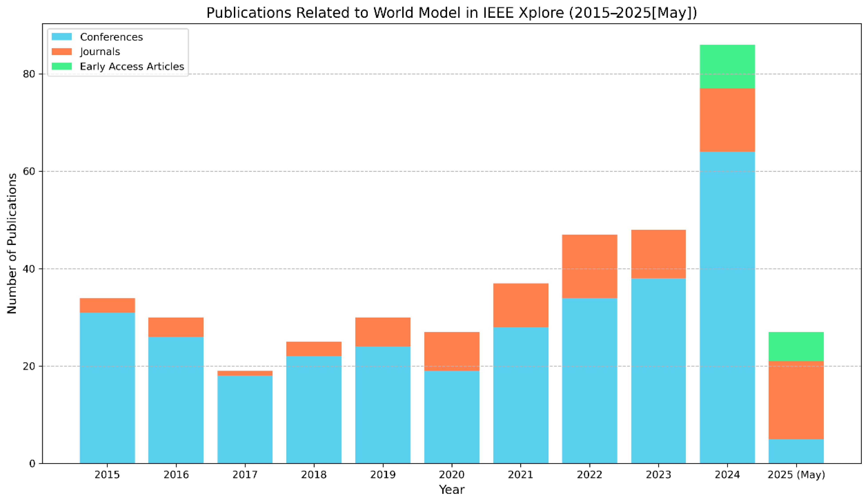Click the 2022 orange Journals segment
The height and width of the screenshot is (499, 868).
590,266
